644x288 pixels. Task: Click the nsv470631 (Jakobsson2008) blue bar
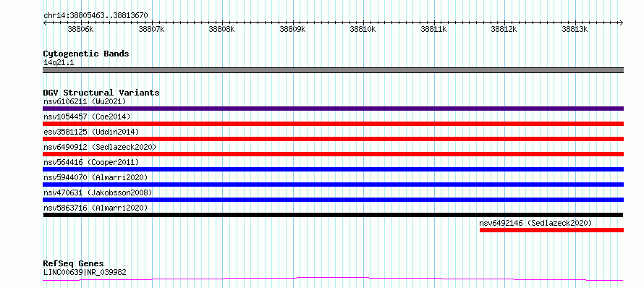(x=333, y=200)
